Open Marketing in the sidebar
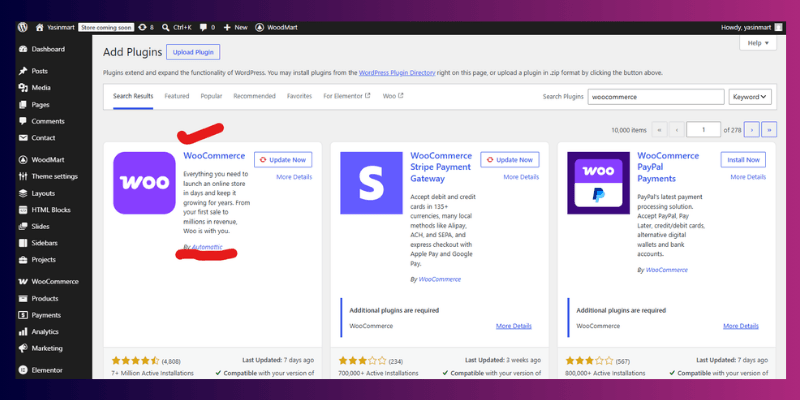800x400 pixels. 47,348
